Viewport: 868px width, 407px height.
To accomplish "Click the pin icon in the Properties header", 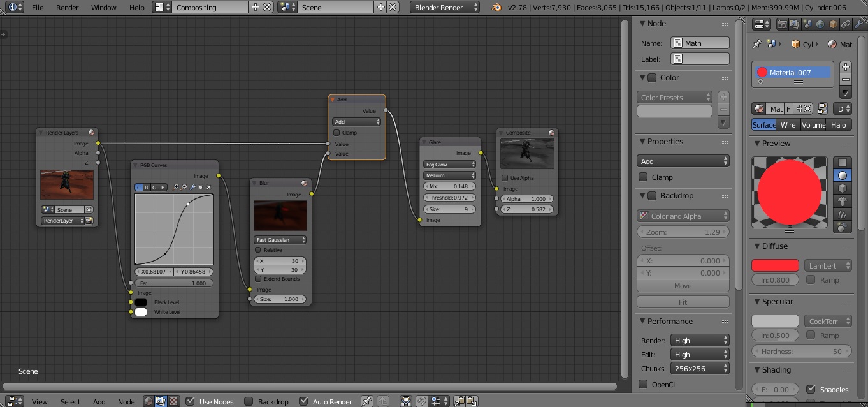I will [x=758, y=44].
